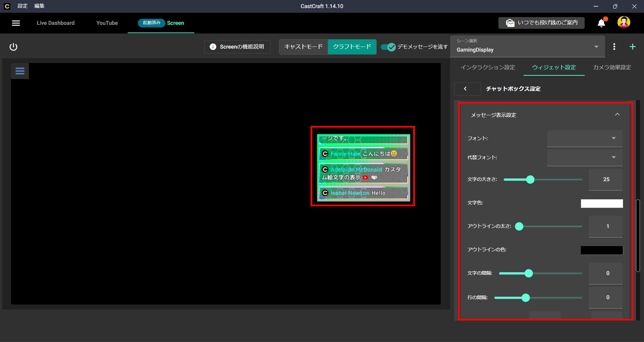Collapse the メッセージ表示設定 section
Viewport: 644px width, 342px height.
point(617,115)
